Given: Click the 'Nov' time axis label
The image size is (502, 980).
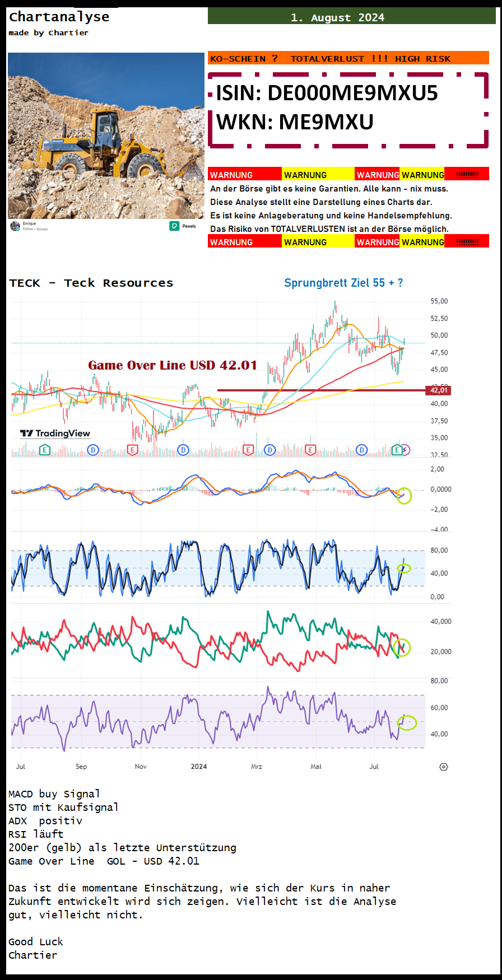Looking at the screenshot, I should [x=141, y=767].
